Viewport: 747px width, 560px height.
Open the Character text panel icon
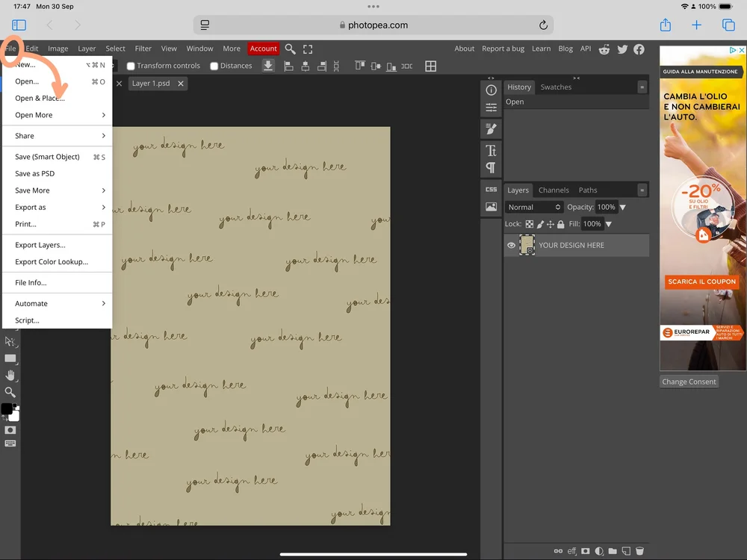tap(491, 151)
